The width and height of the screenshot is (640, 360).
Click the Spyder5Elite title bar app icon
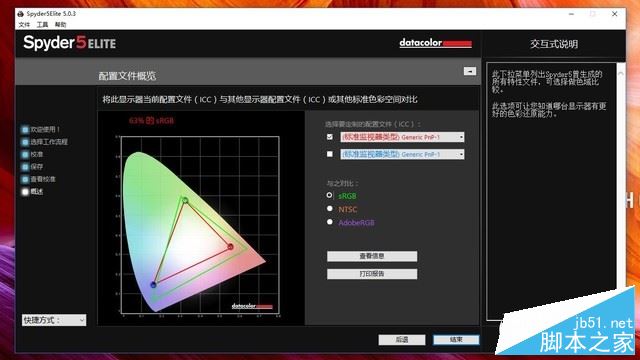pos(21,14)
